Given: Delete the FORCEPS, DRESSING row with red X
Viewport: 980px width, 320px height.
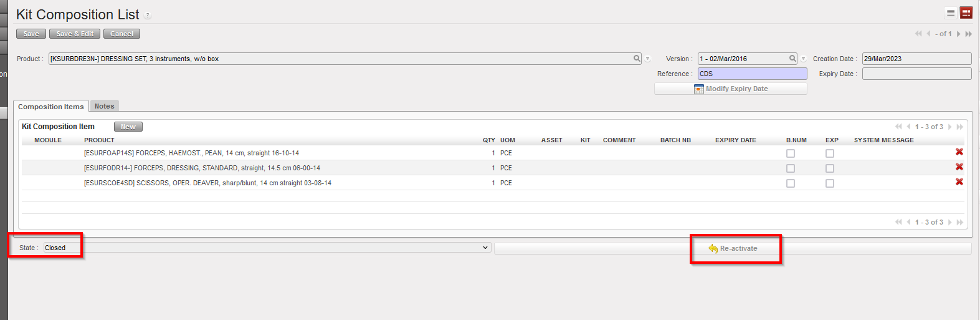Looking at the screenshot, I should point(959,167).
